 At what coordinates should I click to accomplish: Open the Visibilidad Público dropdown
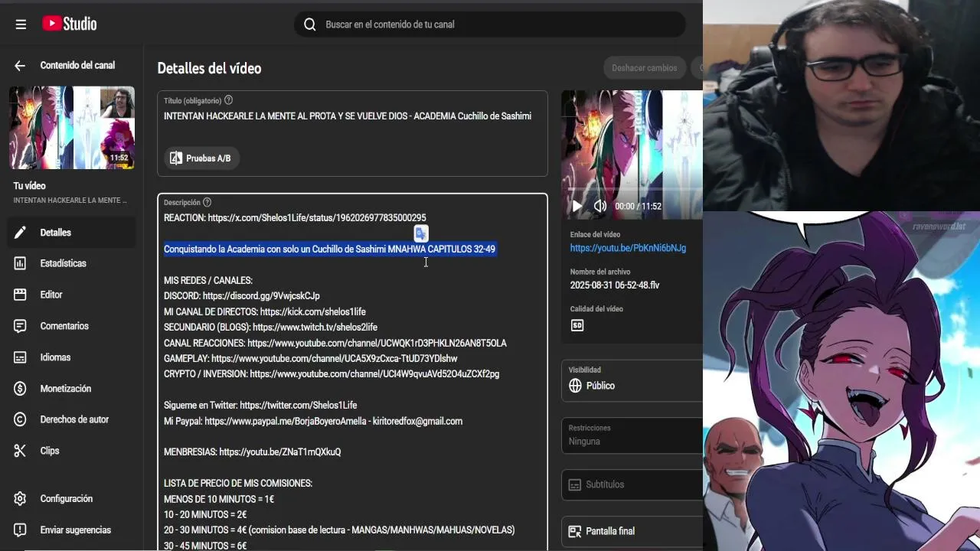(x=632, y=381)
